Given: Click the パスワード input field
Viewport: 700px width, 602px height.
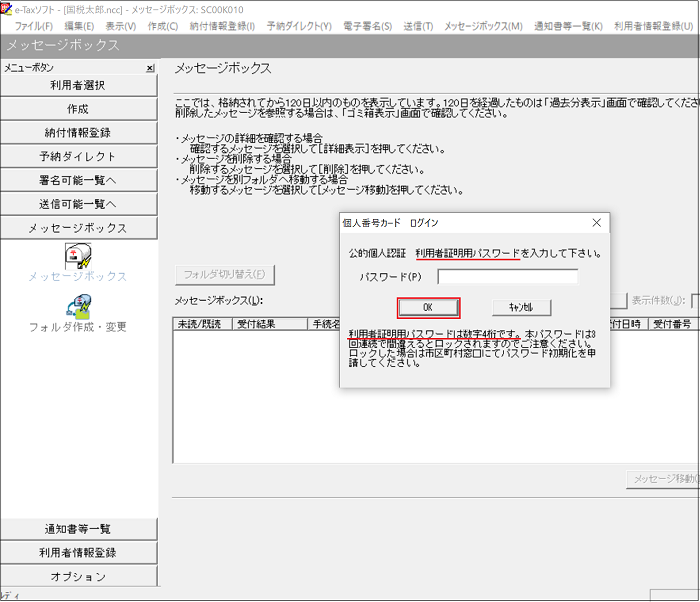Looking at the screenshot, I should click(x=507, y=277).
